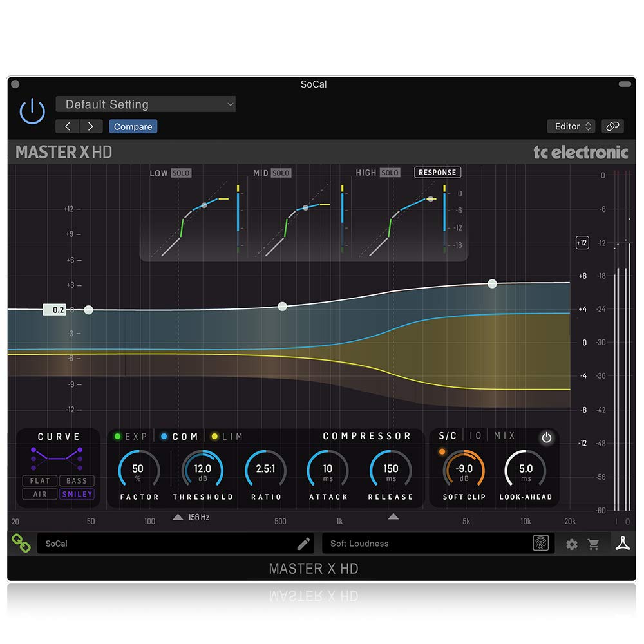Click the plugin link chain icon top right

click(613, 126)
